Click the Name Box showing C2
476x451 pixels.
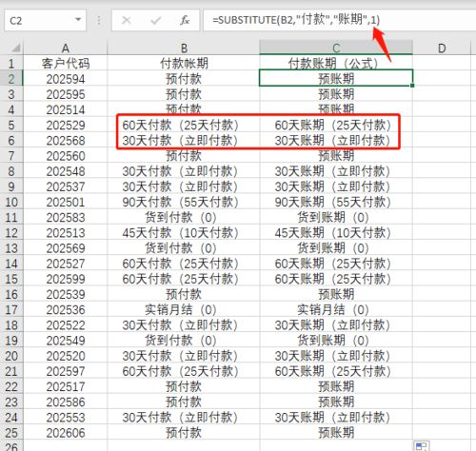pyautogui.click(x=45, y=21)
